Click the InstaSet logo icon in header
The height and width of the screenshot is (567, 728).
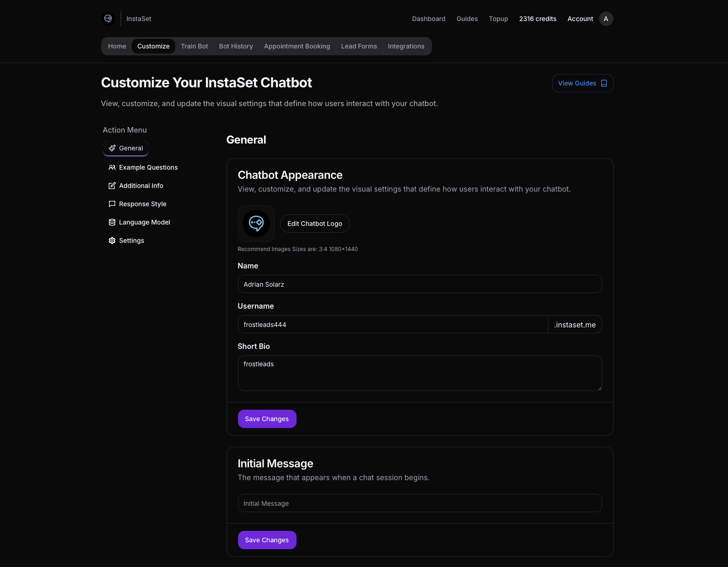click(x=108, y=19)
